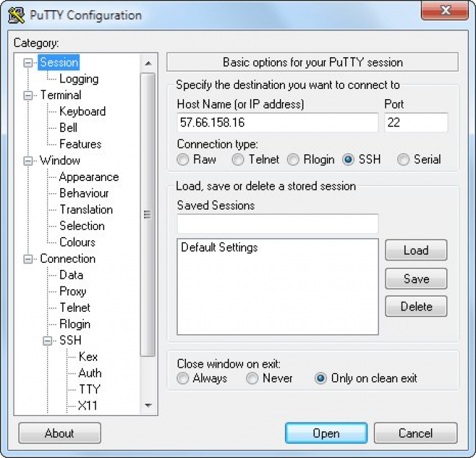Choose Only on clean exit option
The height and width of the screenshot is (458, 476).
(x=321, y=379)
